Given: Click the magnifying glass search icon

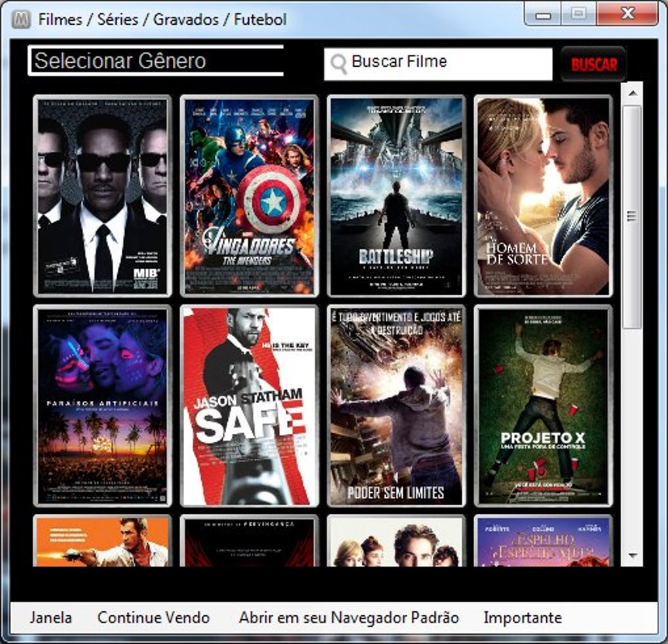Looking at the screenshot, I should [x=338, y=62].
